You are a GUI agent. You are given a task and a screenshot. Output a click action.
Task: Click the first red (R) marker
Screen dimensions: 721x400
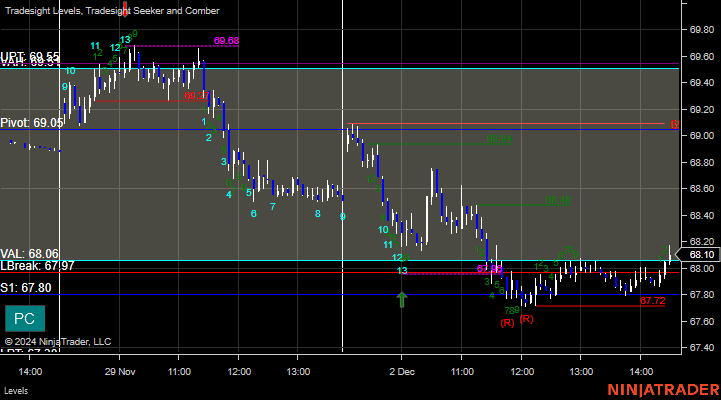[507, 323]
